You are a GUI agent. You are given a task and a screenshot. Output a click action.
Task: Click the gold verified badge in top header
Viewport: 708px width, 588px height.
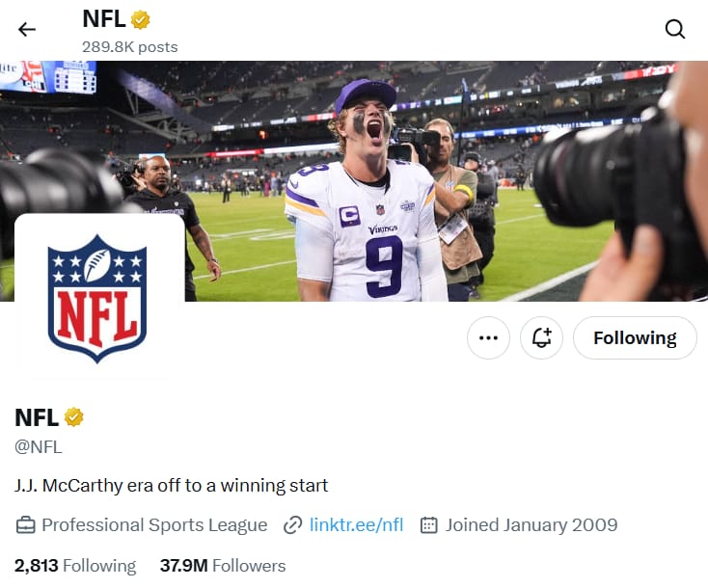point(141,19)
